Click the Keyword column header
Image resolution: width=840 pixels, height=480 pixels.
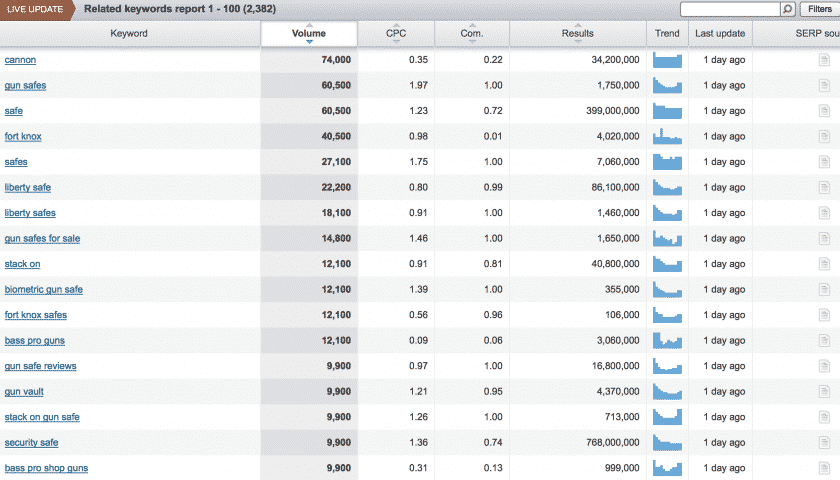(x=129, y=34)
